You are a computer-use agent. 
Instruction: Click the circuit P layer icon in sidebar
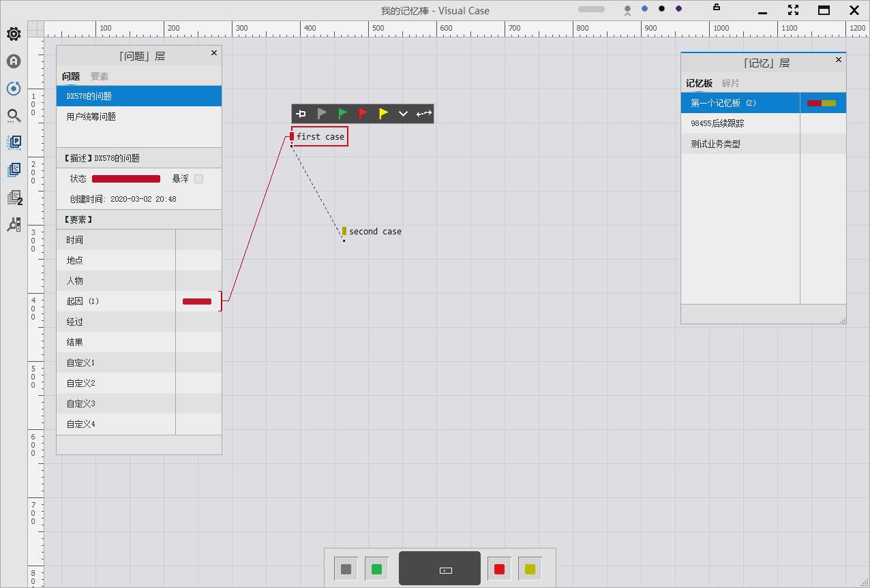click(x=14, y=142)
